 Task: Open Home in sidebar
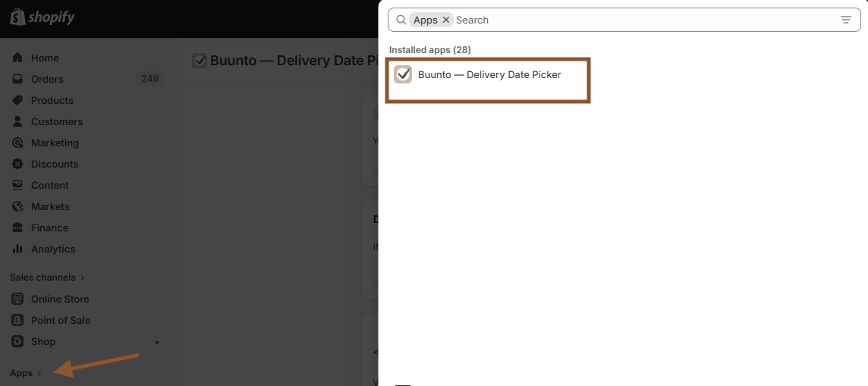click(44, 58)
